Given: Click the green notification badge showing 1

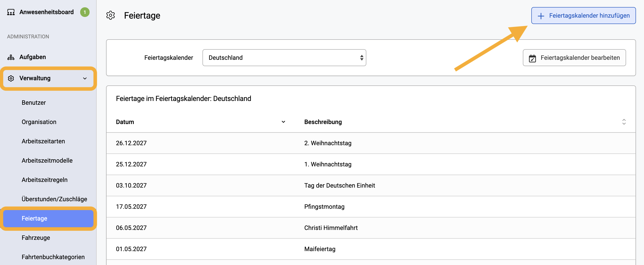Looking at the screenshot, I should 85,12.
